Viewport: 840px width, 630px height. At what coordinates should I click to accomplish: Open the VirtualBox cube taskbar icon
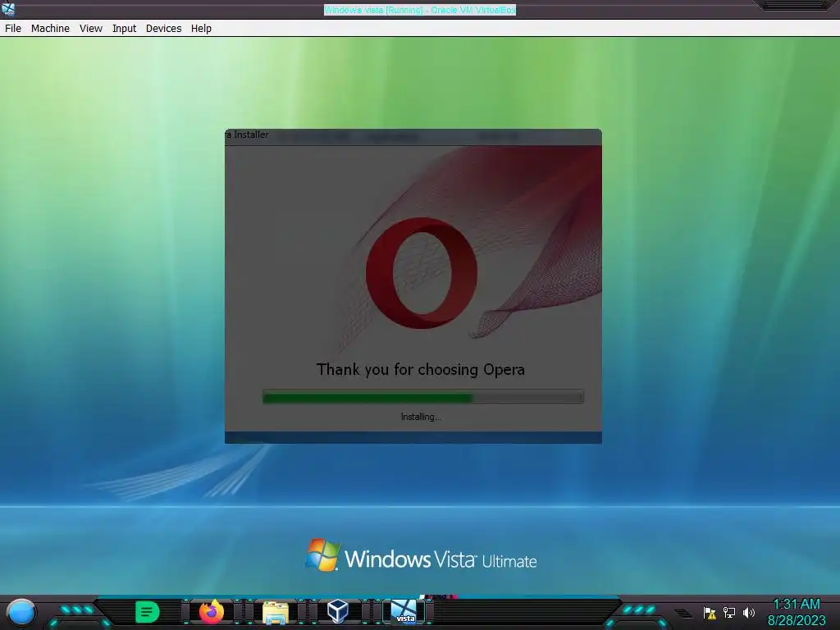[x=337, y=610]
